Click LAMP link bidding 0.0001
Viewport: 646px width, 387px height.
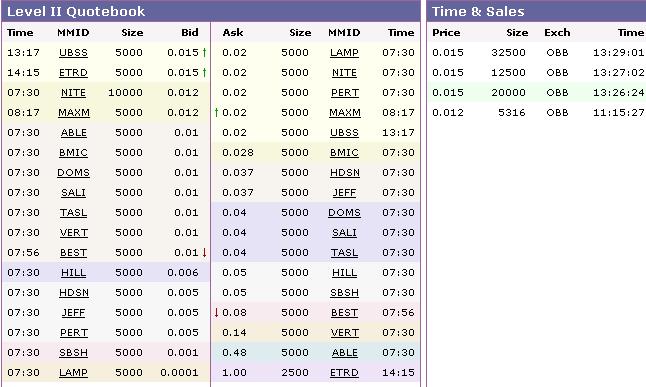pos(73,373)
